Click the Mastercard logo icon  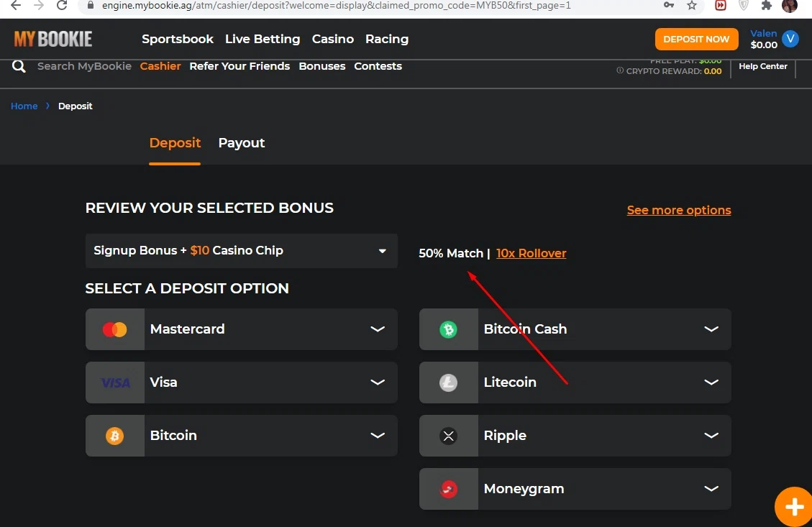click(114, 329)
